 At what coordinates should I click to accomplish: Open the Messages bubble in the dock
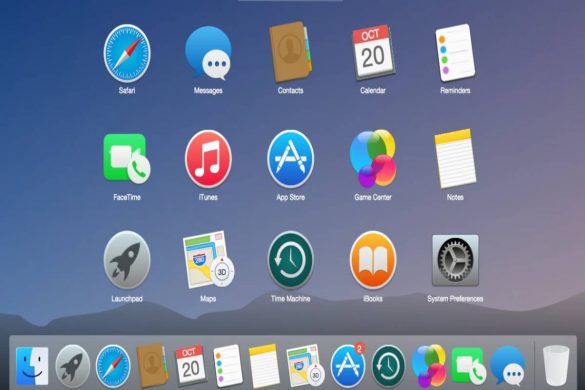(508, 366)
